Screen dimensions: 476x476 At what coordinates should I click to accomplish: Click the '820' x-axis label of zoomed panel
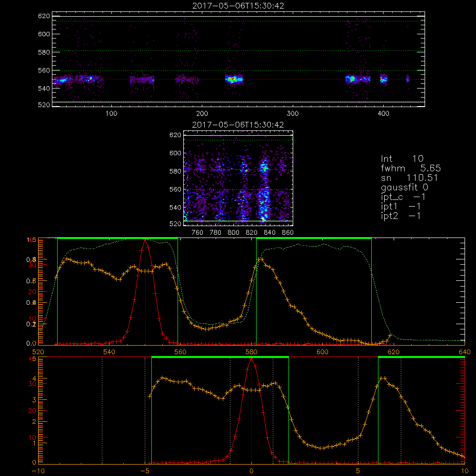click(252, 233)
